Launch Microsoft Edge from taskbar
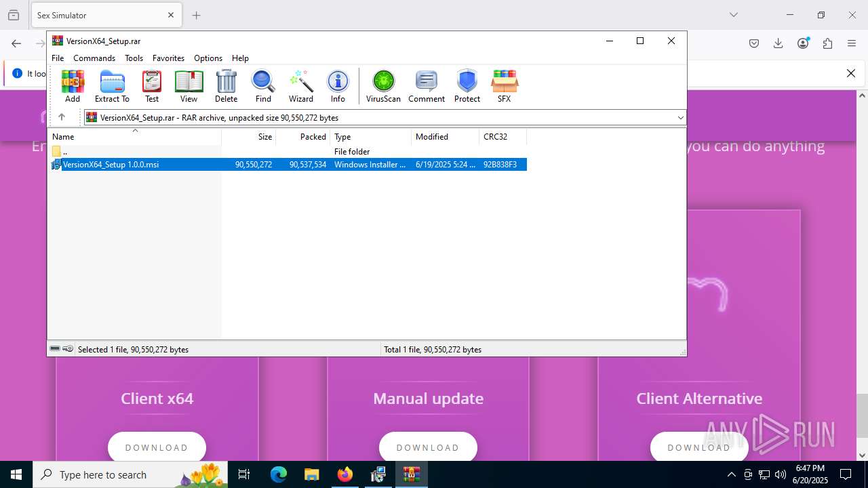This screenshot has height=488, width=868. coord(279,474)
